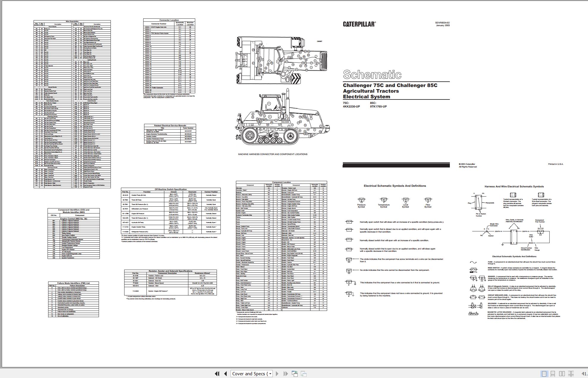This screenshot has height=378, width=588.
Task: Click the Wire Description table title
Action: click(72, 21)
